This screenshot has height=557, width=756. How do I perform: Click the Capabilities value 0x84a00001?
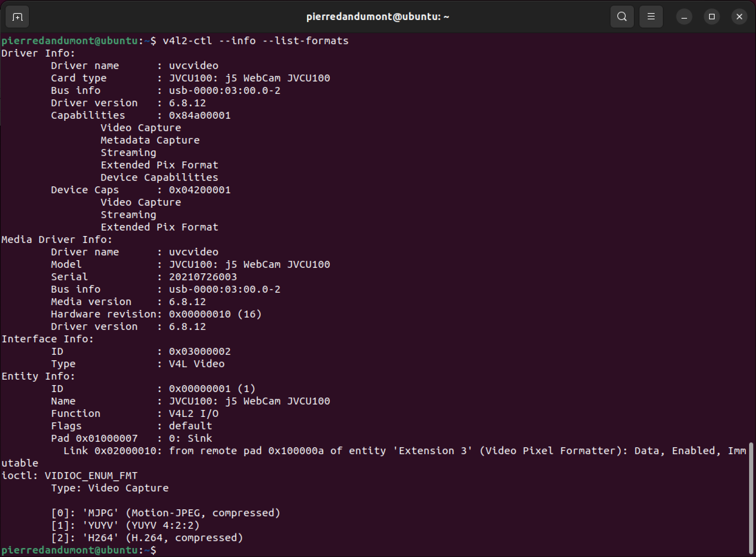[200, 115]
